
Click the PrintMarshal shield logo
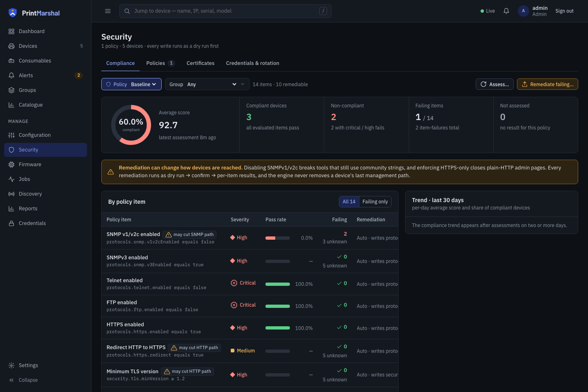click(x=13, y=13)
